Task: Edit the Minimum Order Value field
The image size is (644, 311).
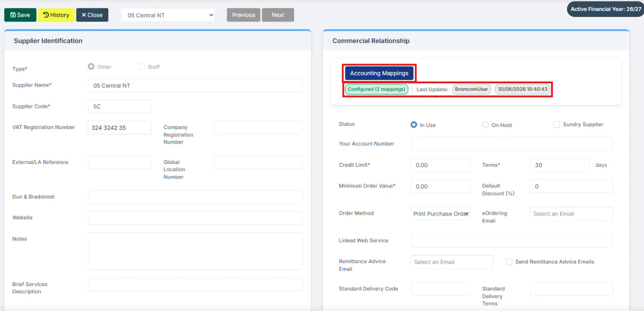Action: [440, 186]
